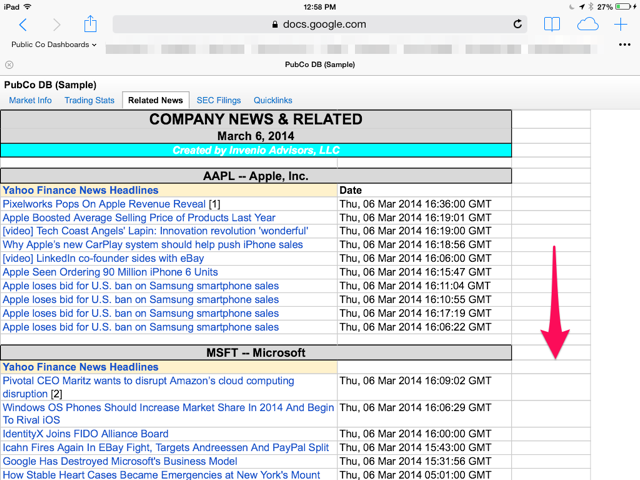Select date cell 16:09:02 GMT
This screenshot has height=480, width=640.
pos(424,387)
